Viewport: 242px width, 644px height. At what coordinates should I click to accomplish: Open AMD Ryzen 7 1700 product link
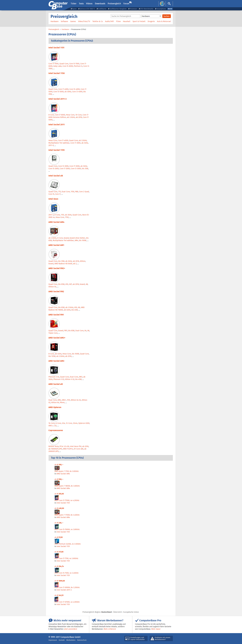coord(67,471)
